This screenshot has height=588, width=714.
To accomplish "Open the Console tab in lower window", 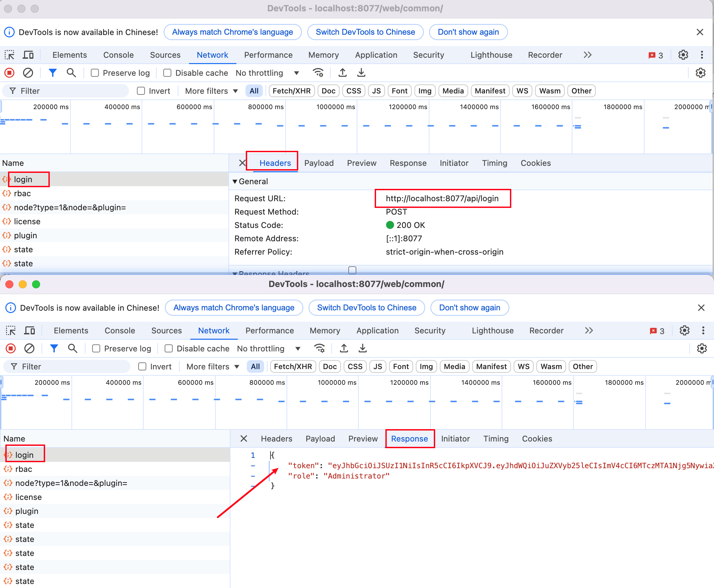I will (120, 330).
